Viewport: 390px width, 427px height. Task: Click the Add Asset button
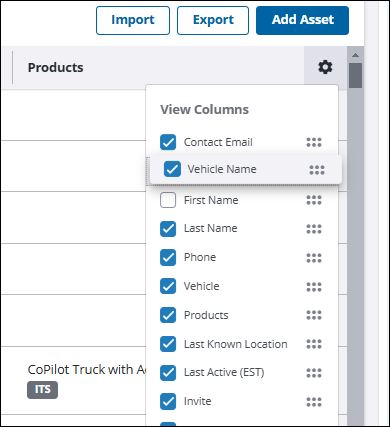pos(302,20)
